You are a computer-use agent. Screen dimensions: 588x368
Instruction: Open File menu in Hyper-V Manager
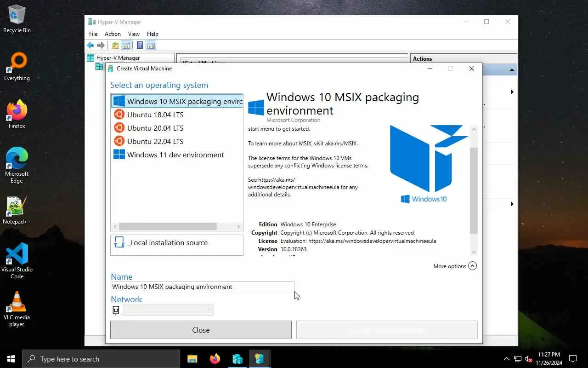pyautogui.click(x=93, y=34)
